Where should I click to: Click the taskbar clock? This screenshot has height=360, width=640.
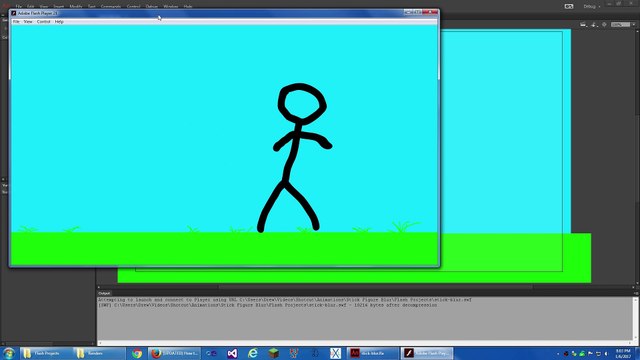tap(622, 353)
